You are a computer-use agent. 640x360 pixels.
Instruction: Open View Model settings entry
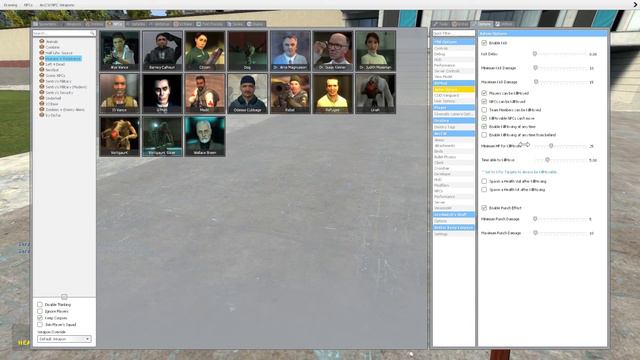tap(453, 77)
